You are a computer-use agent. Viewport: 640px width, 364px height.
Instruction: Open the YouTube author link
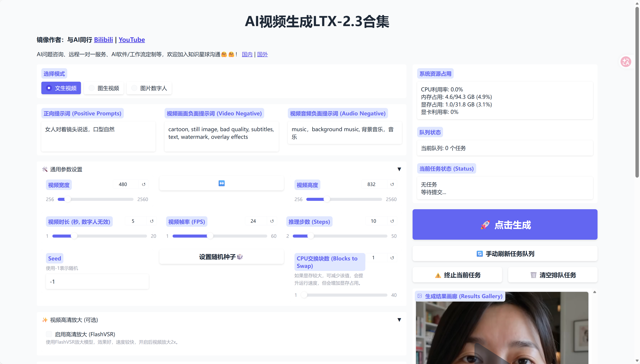coord(132,40)
